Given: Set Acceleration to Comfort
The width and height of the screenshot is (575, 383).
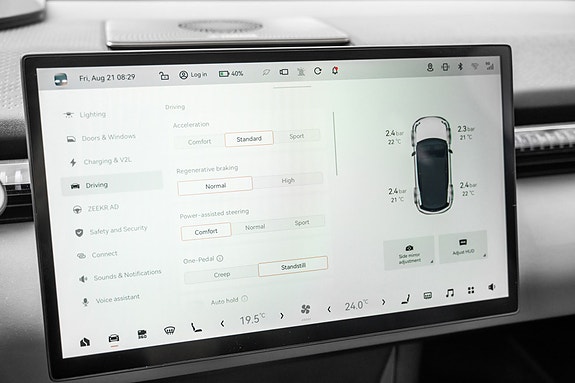Looking at the screenshot, I should (x=199, y=142).
